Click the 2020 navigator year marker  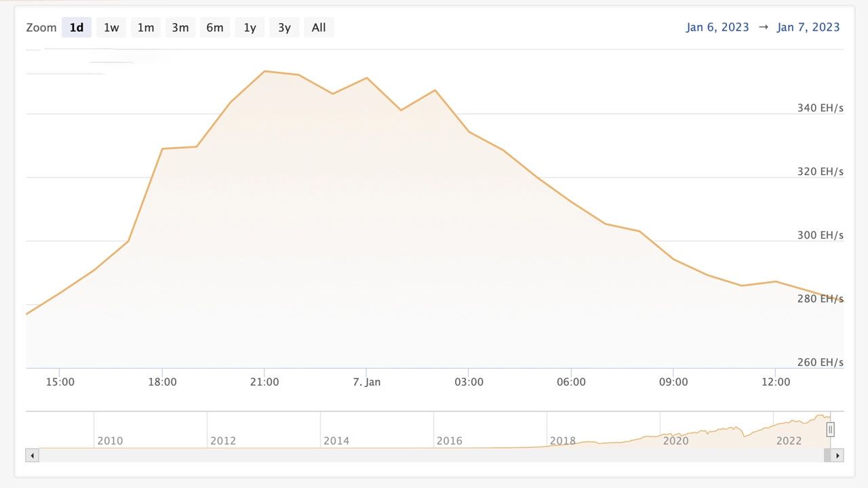click(x=676, y=441)
